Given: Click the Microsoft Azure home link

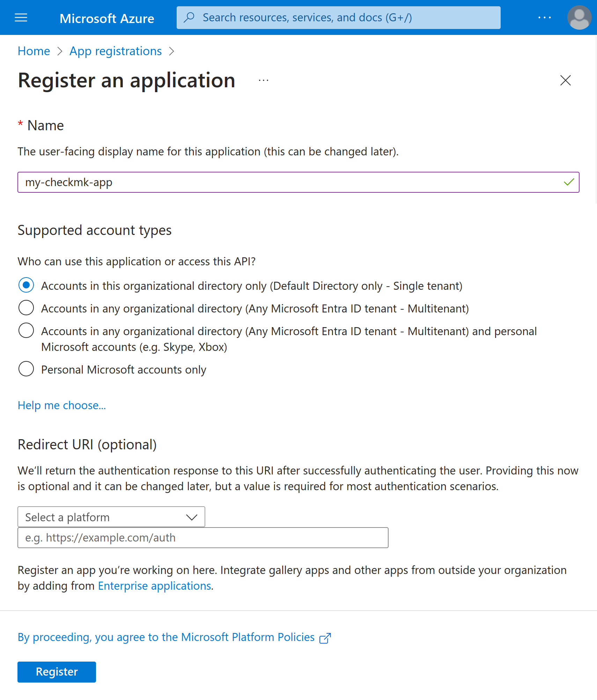Looking at the screenshot, I should pos(107,18).
